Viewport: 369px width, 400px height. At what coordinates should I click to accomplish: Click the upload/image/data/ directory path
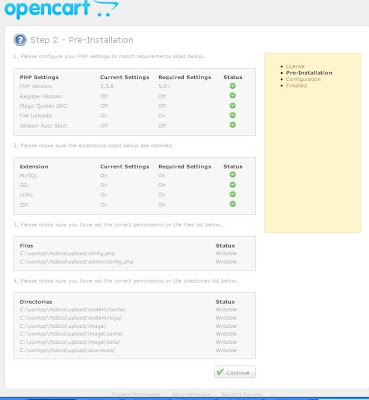point(70,342)
